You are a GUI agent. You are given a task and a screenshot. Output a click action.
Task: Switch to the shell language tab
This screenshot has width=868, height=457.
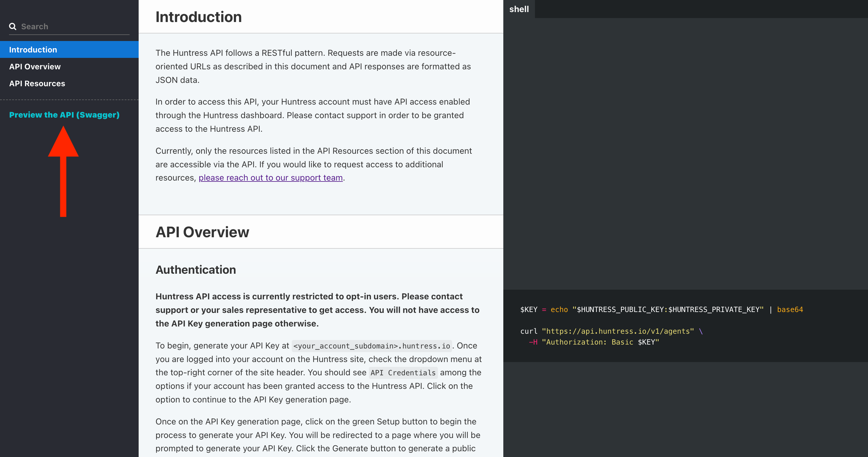pos(519,9)
